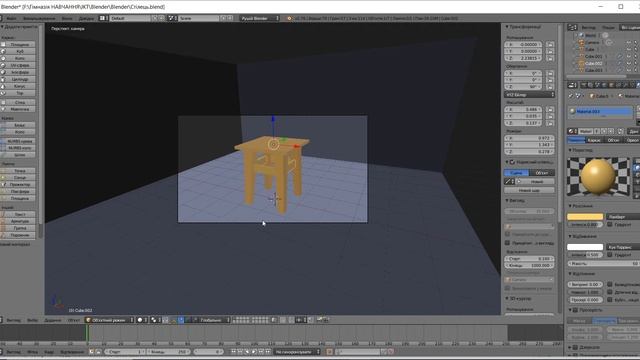
Task: Hide Camera using its eye icon
Action: (629, 42)
